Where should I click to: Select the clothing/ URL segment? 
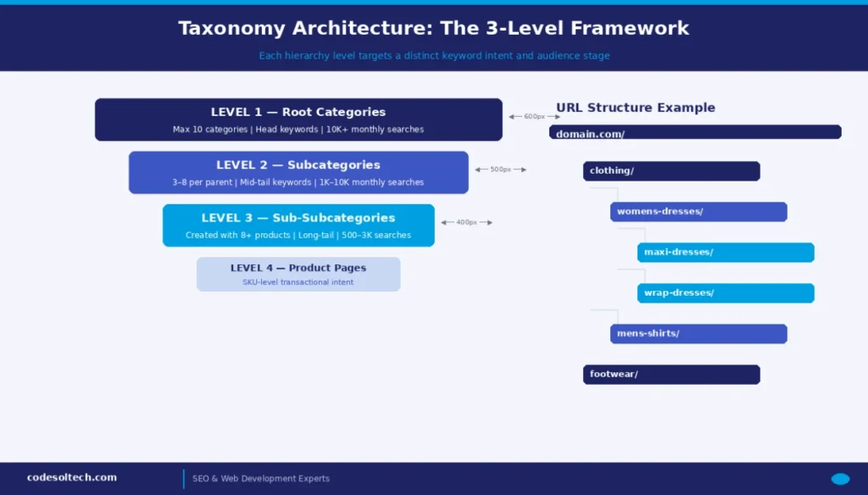tap(671, 170)
